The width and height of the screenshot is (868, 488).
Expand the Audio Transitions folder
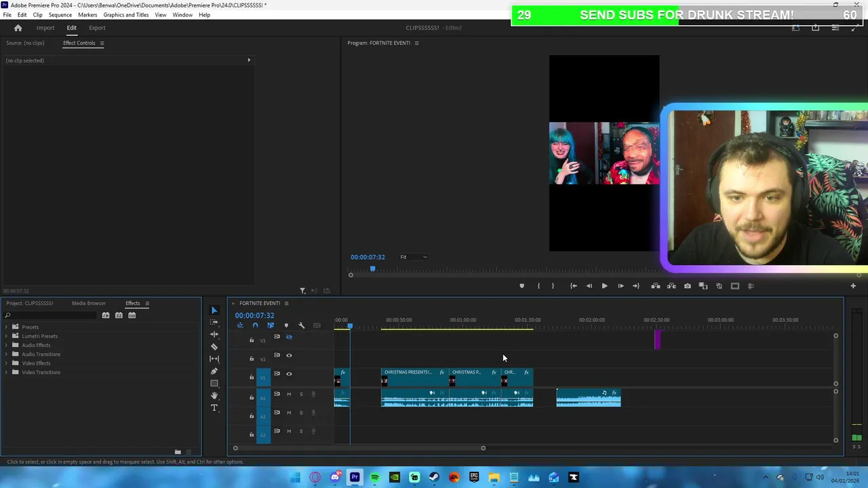pyautogui.click(x=7, y=354)
